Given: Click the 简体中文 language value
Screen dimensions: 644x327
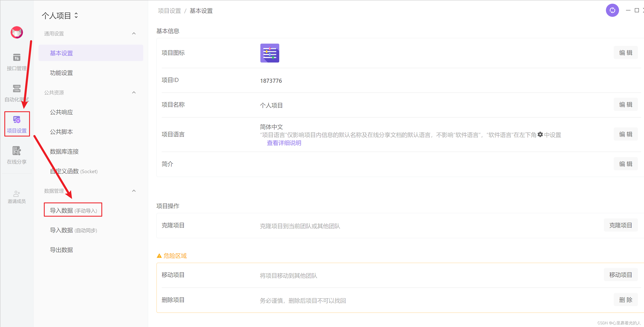Looking at the screenshot, I should (x=271, y=127).
